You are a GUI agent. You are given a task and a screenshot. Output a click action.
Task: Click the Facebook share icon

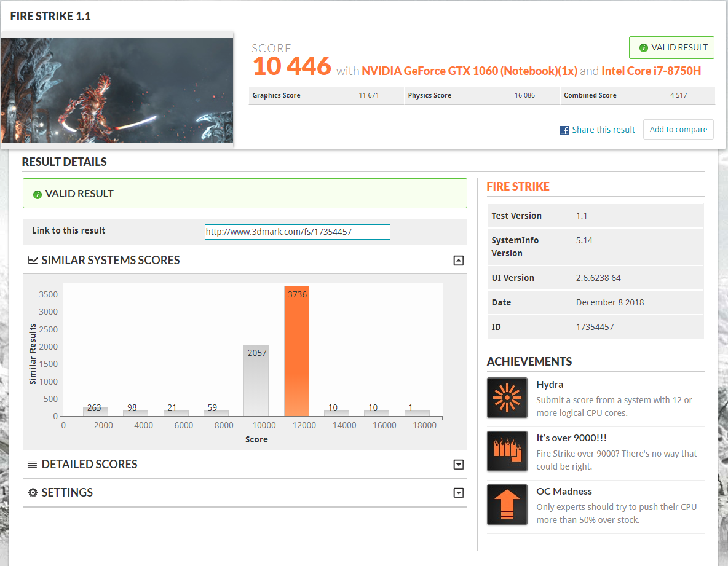pos(564,130)
